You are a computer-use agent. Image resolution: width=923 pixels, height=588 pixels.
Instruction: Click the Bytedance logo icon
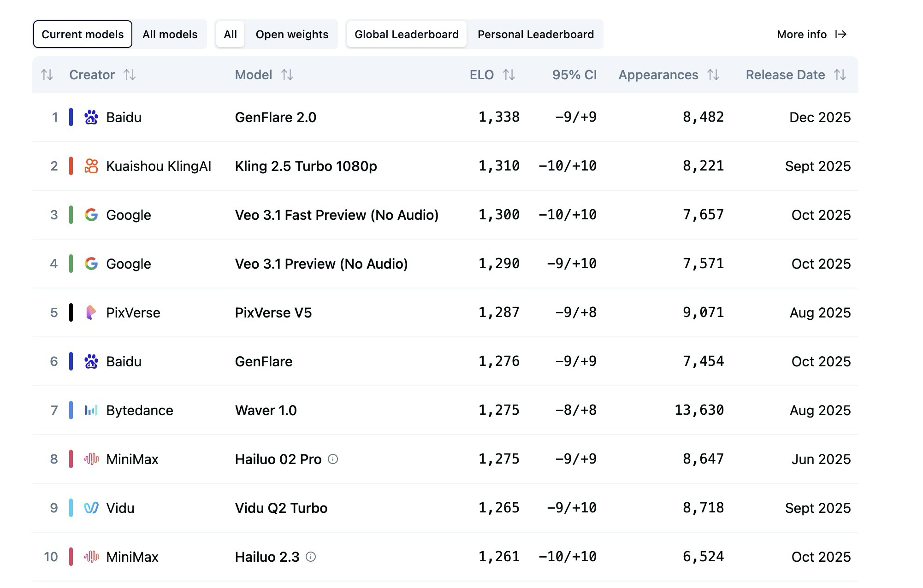pyautogui.click(x=91, y=410)
